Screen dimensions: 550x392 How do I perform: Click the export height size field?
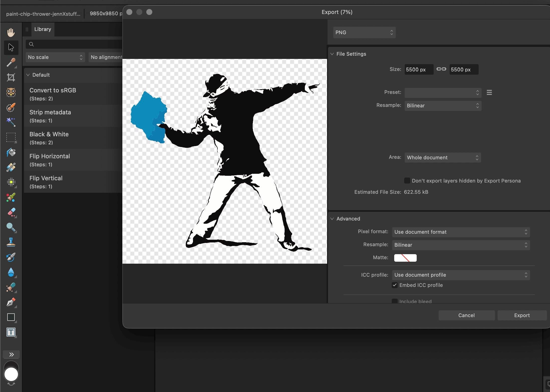(464, 69)
